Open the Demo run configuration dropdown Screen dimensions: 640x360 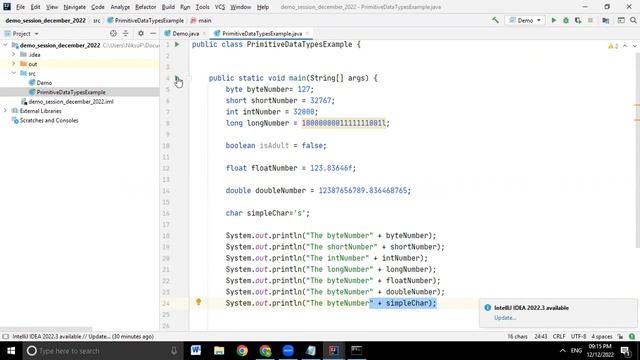[525, 20]
